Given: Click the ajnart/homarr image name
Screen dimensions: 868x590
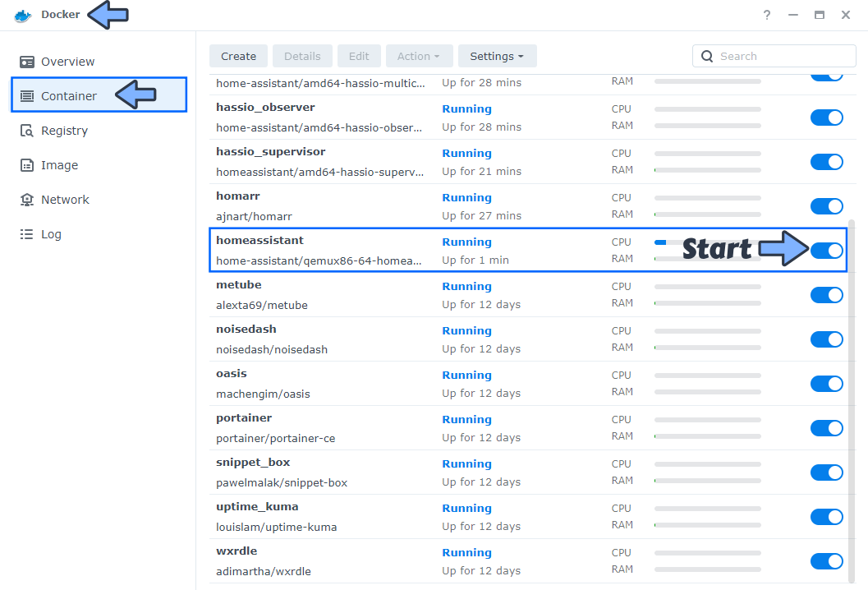Looking at the screenshot, I should 254,217.
